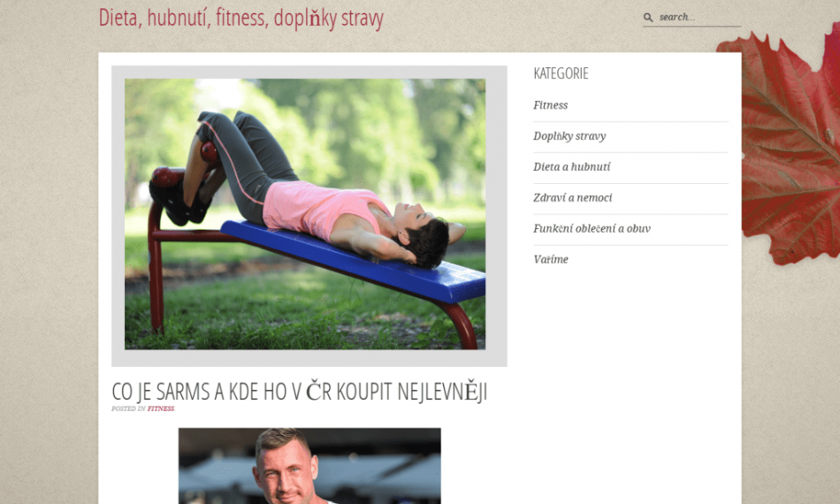Click the FITNESS tag under the post title
The height and width of the screenshot is (504, 840).
161,409
